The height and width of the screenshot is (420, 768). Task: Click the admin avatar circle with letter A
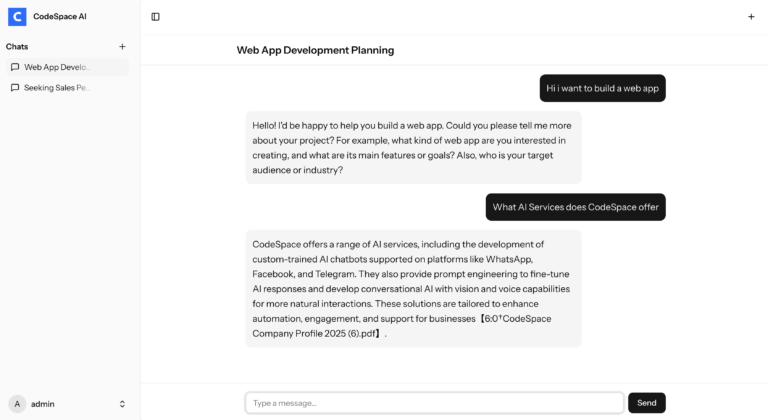point(17,404)
